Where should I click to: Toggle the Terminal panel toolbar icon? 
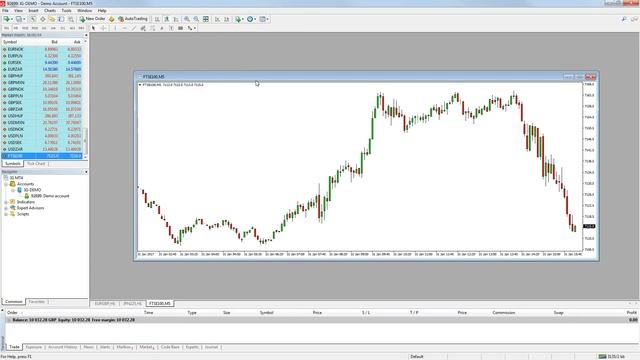(61, 19)
